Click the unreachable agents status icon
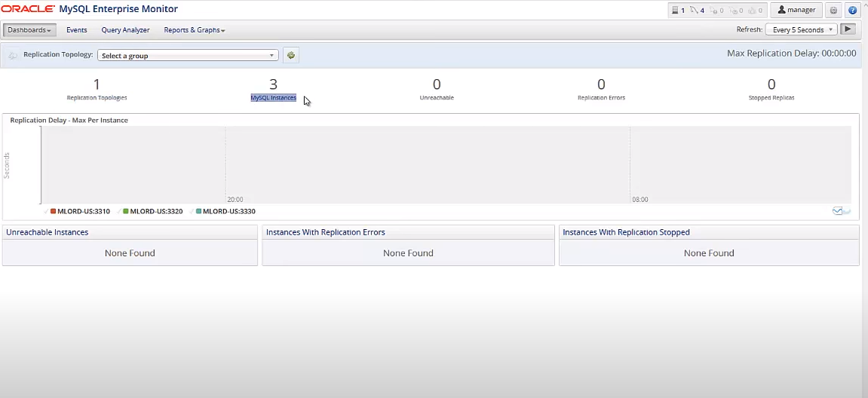Image resolution: width=868 pixels, height=398 pixels. (713, 10)
